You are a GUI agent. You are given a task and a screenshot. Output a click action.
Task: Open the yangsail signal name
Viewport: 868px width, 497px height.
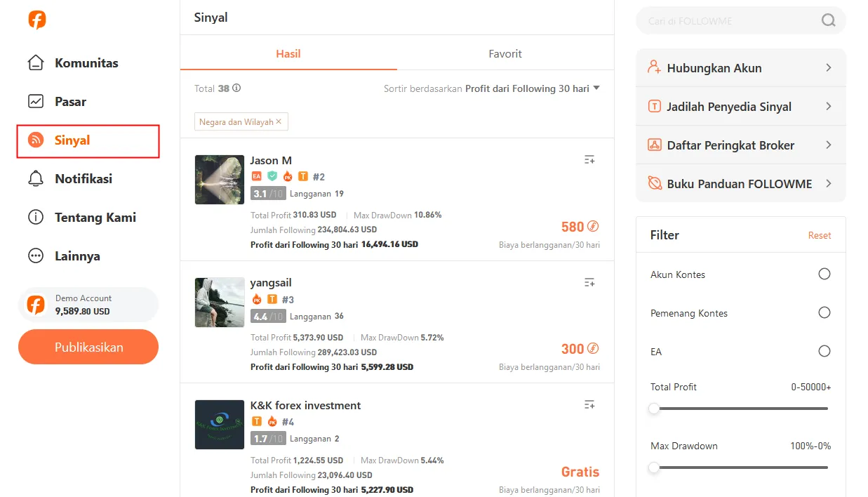(x=271, y=283)
